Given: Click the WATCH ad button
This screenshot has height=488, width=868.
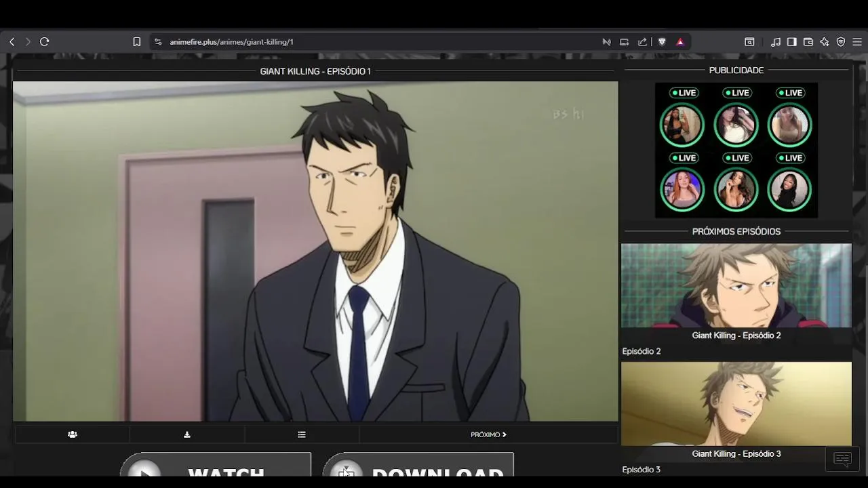Looking at the screenshot, I should pyautogui.click(x=216, y=465).
